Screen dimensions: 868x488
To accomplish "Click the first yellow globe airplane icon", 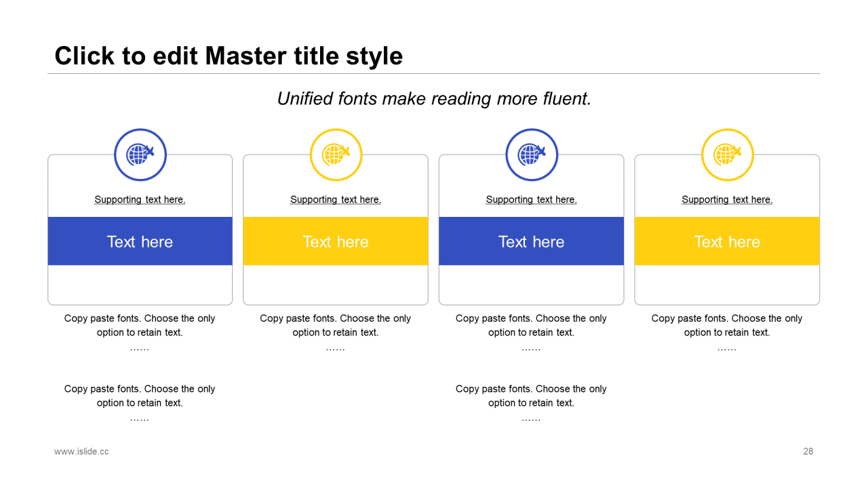I will click(336, 155).
